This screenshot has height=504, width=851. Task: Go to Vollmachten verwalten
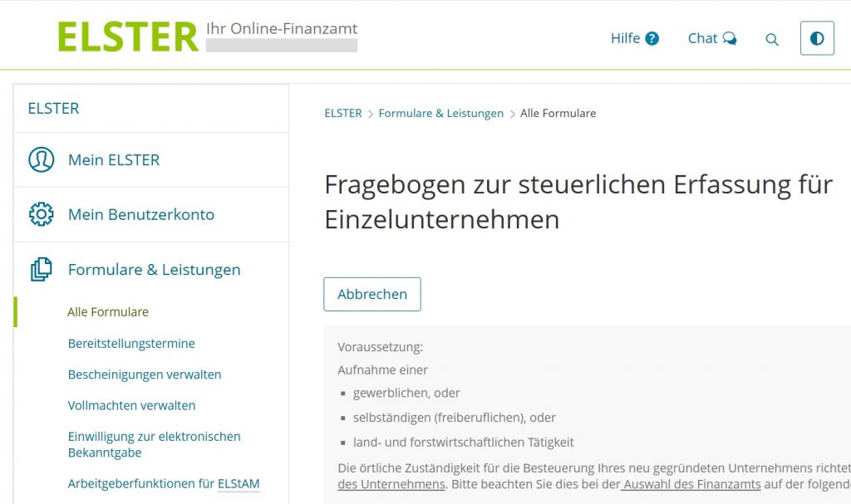click(x=131, y=405)
